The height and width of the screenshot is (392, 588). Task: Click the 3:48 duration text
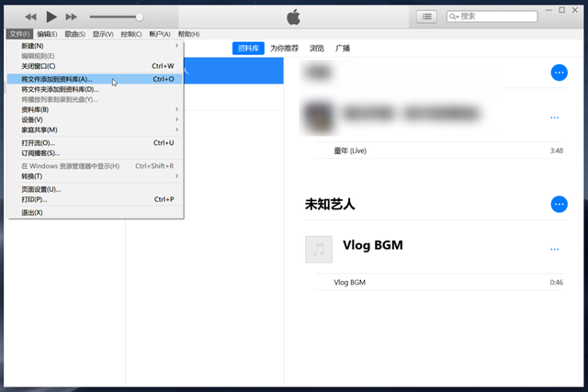pos(557,151)
